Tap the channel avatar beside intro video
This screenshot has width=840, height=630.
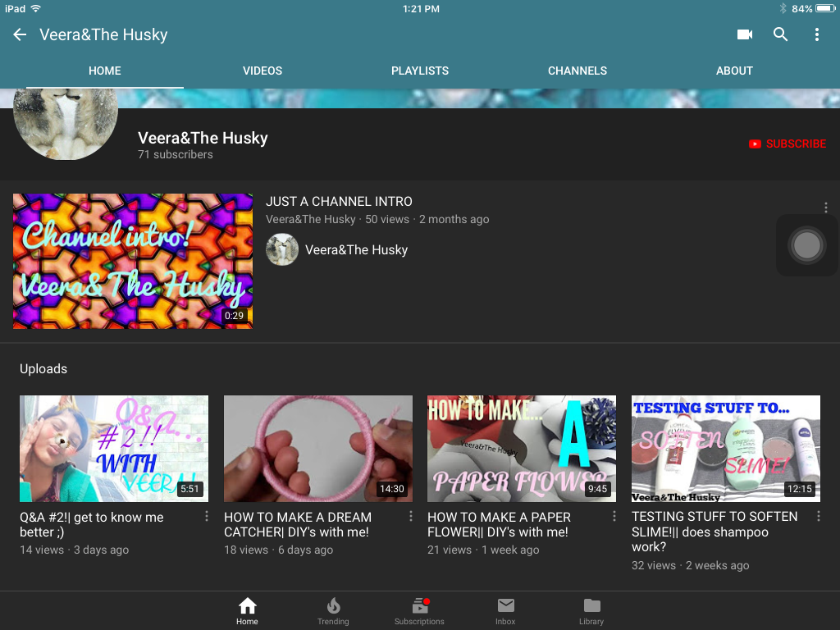click(282, 249)
